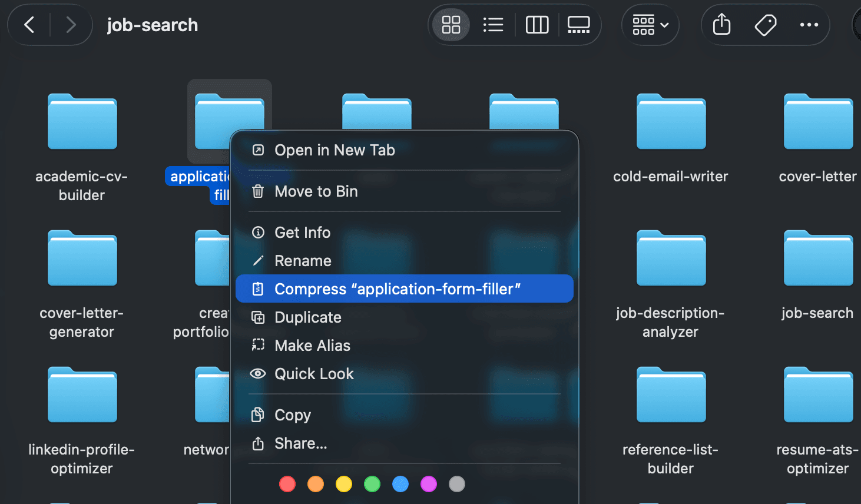Click the "linkedin-profile-optimizer" label
Screen dimensions: 861x504
tap(82, 459)
